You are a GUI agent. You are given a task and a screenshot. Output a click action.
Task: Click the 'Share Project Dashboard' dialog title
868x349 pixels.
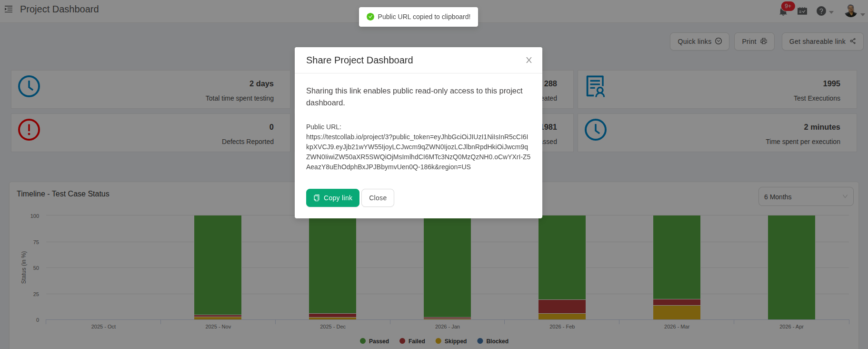click(x=359, y=60)
